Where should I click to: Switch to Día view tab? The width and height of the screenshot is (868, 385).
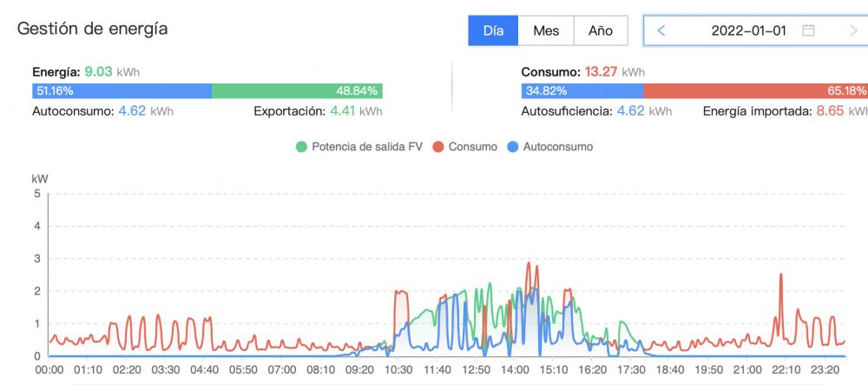point(493,30)
